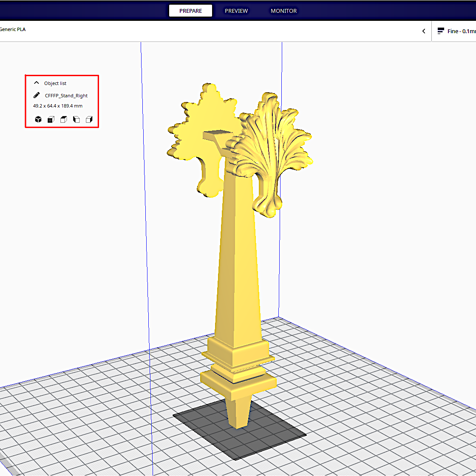
Task: Open the Generic PLA material selector
Action: click(x=13, y=29)
